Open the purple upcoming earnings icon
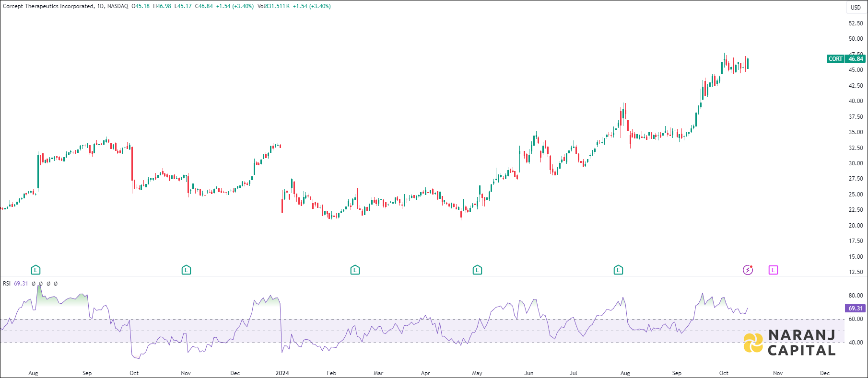Image resolution: width=868 pixels, height=378 pixels. tap(773, 270)
